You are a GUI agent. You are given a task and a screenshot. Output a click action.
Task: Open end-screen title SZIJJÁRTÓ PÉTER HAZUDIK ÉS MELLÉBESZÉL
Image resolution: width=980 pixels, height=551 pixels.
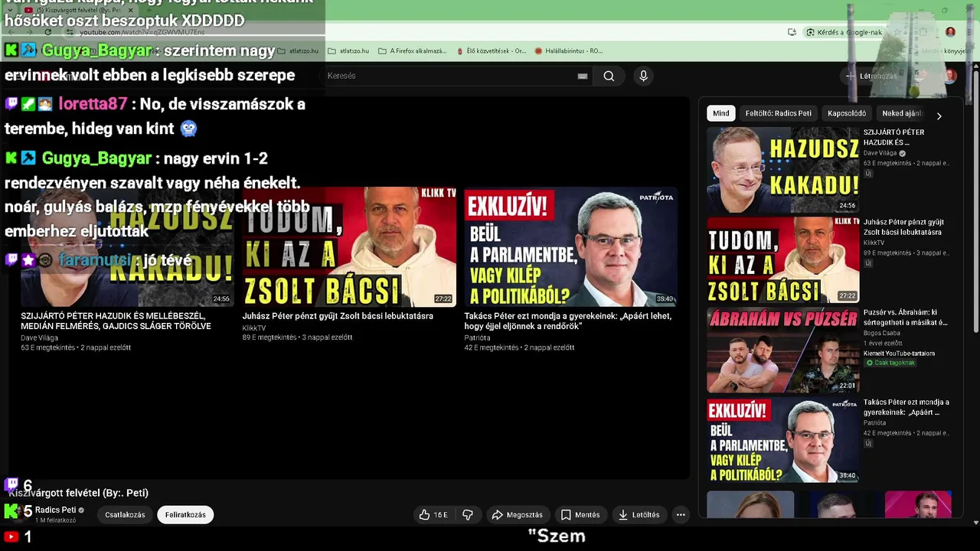tap(116, 321)
